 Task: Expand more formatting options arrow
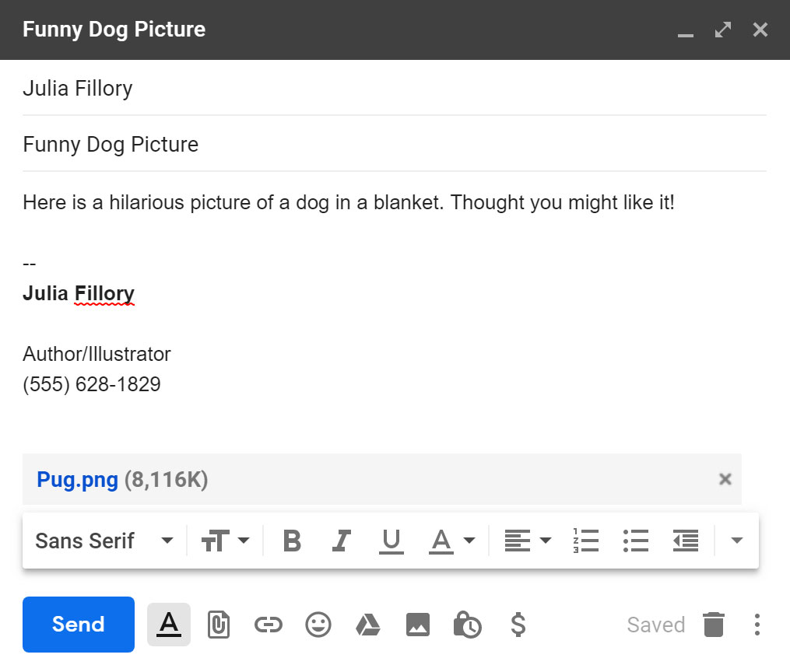click(736, 541)
